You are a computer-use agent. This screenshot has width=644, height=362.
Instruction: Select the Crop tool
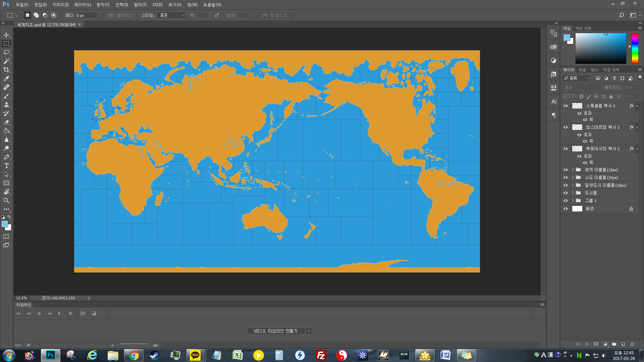click(x=6, y=70)
